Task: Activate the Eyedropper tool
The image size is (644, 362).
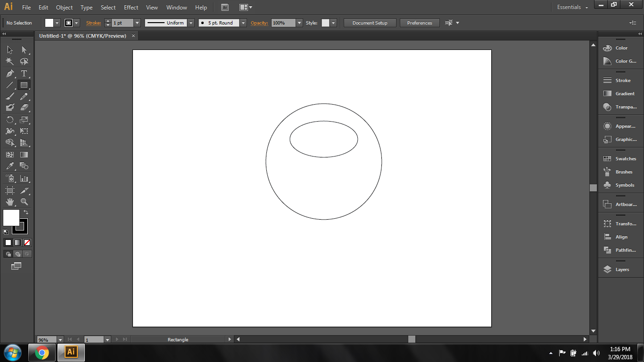Action: [10, 166]
